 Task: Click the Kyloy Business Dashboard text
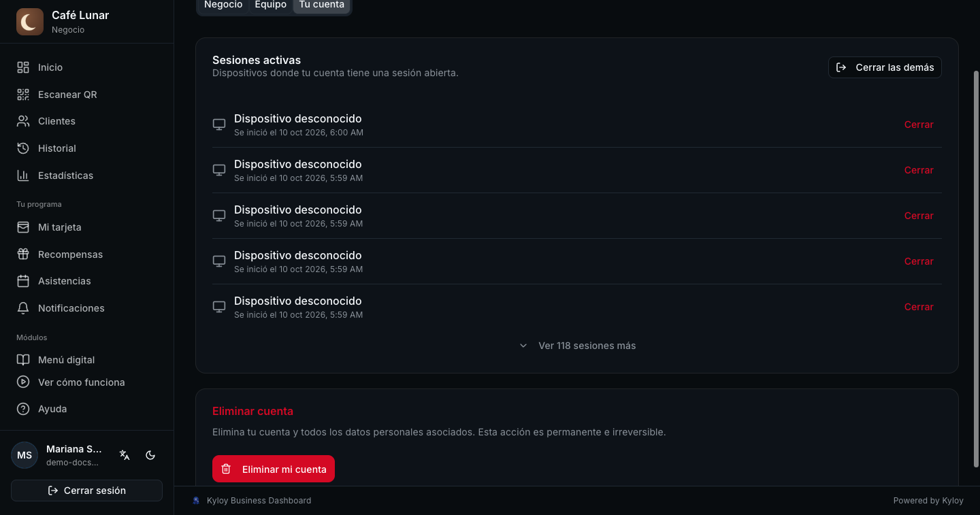tap(259, 501)
